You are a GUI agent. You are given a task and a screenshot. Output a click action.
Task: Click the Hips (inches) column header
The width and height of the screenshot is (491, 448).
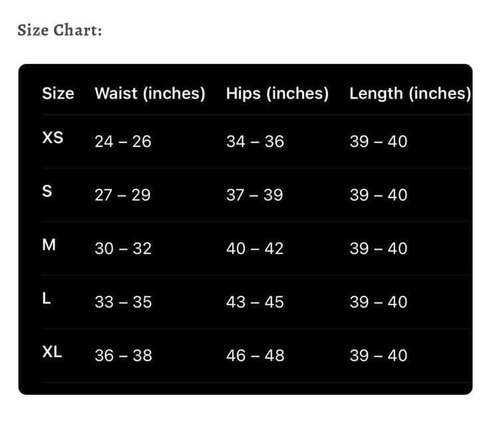pos(277,93)
